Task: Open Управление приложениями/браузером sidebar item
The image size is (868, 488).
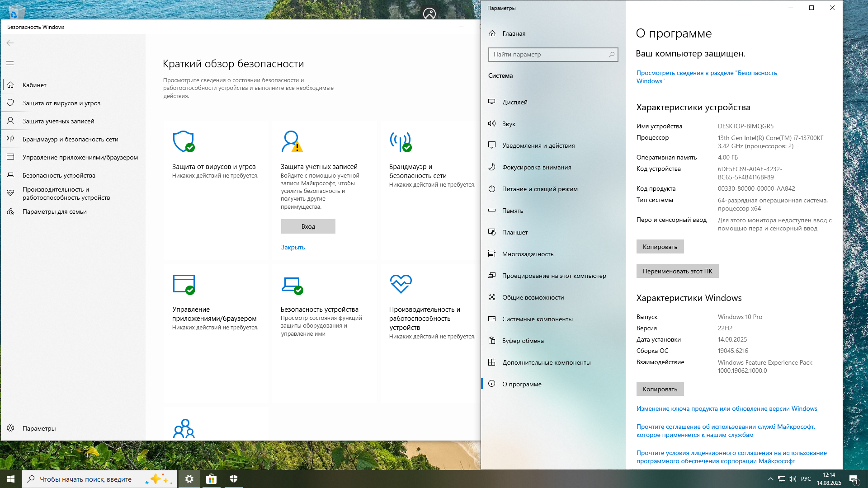Action: coord(73,157)
